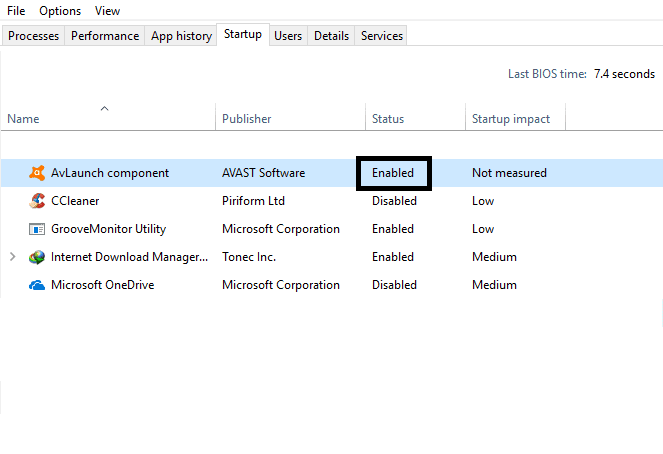This screenshot has width=663, height=454.
Task: Go to the App history tab
Action: click(x=181, y=36)
